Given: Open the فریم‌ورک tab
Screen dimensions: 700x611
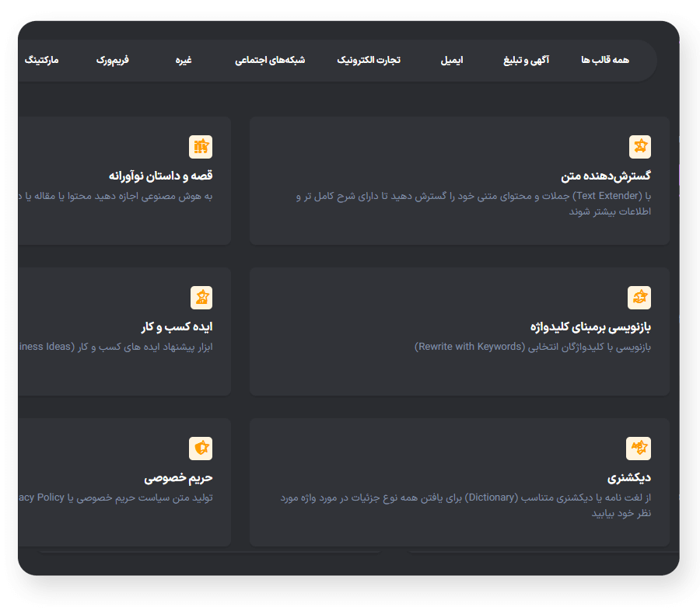Looking at the screenshot, I should click(x=113, y=61).
